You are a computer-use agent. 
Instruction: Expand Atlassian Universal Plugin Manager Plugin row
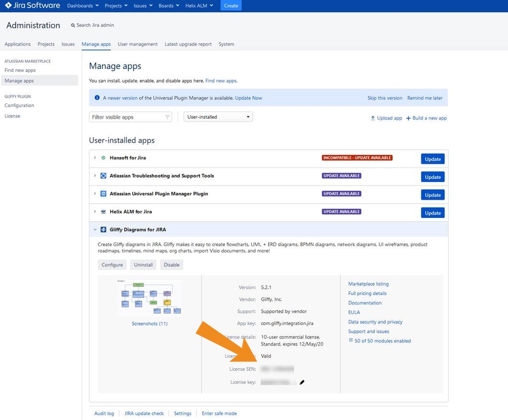coord(95,193)
